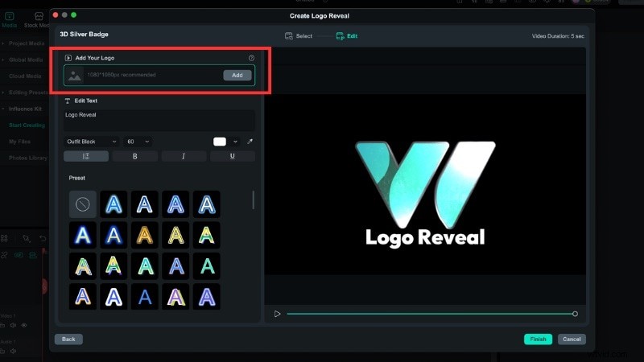The height and width of the screenshot is (362, 644).
Task: Toggle bold text formatting
Action: point(134,156)
